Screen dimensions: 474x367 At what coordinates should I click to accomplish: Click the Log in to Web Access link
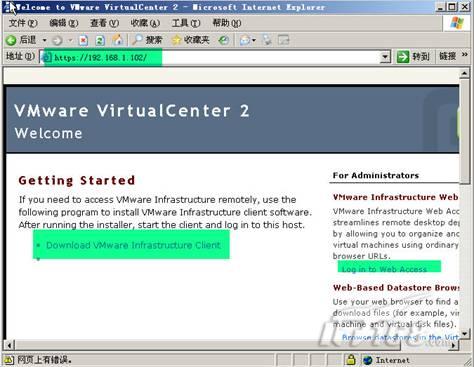tap(384, 269)
